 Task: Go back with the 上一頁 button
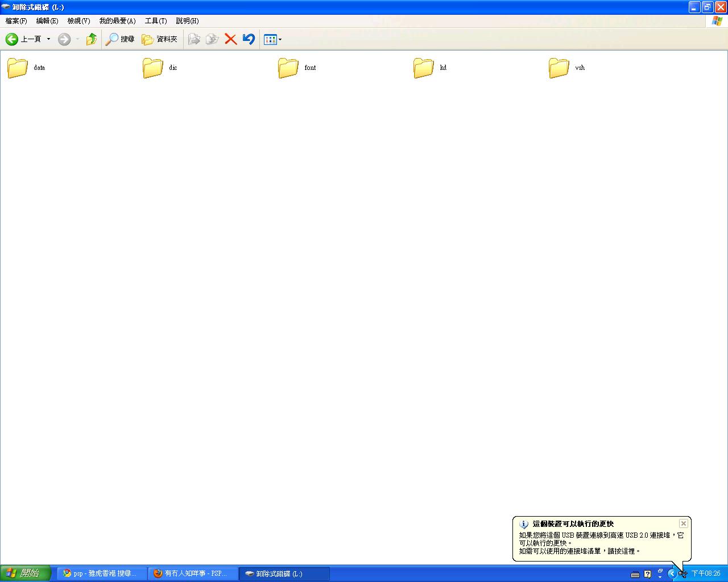[x=23, y=39]
